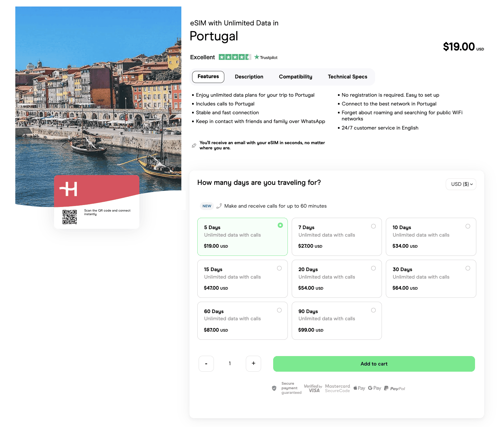Click the Mastercard SecureCode icon

click(337, 388)
